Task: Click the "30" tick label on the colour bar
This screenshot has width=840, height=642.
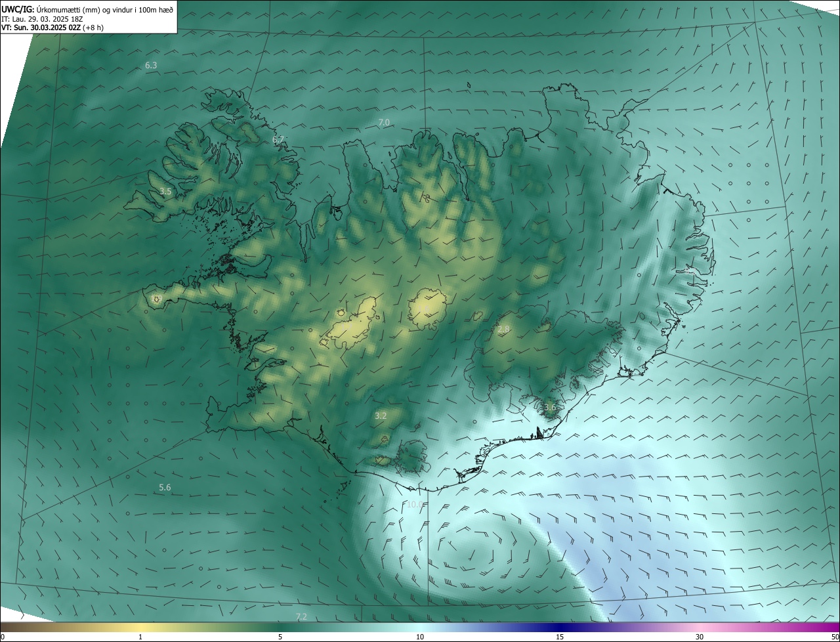Action: (700, 637)
